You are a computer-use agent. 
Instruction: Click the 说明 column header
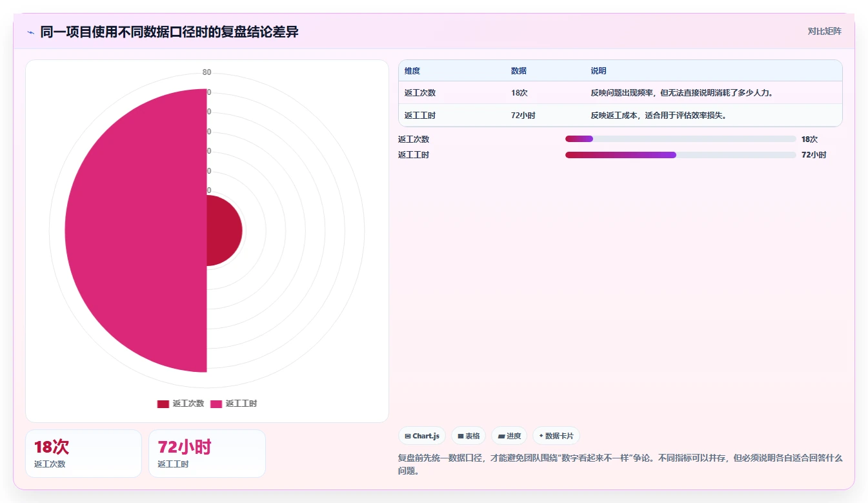pos(598,71)
